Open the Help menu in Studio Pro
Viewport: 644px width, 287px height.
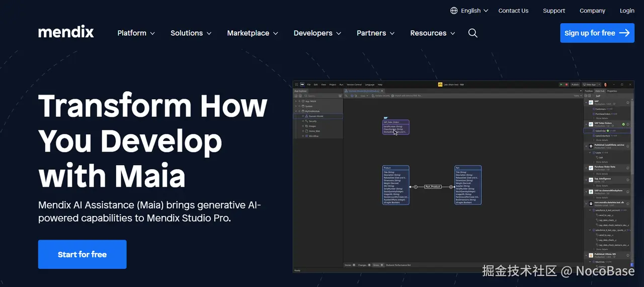tap(380, 85)
